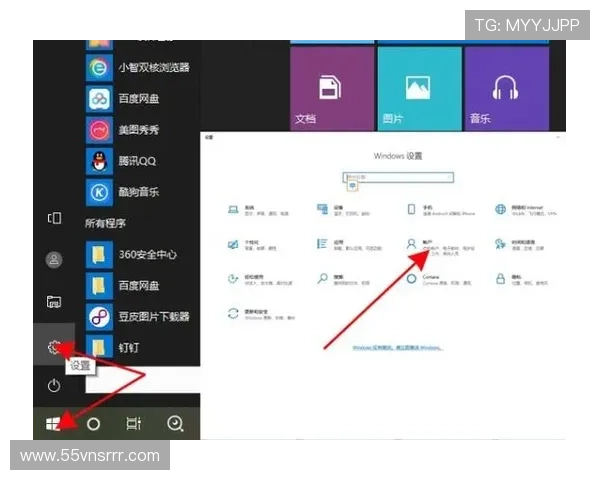Launch the 百度网盘 app with cloud icon
The image size is (600, 480).
[x=123, y=99]
